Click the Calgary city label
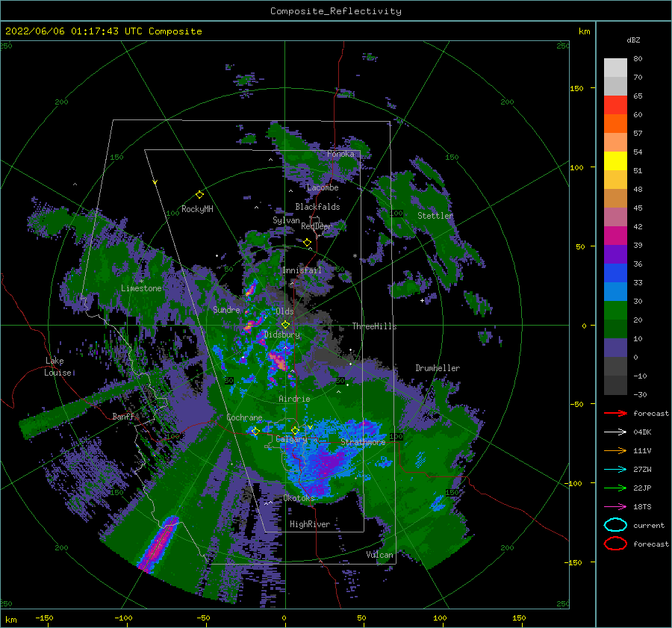 pos(291,439)
